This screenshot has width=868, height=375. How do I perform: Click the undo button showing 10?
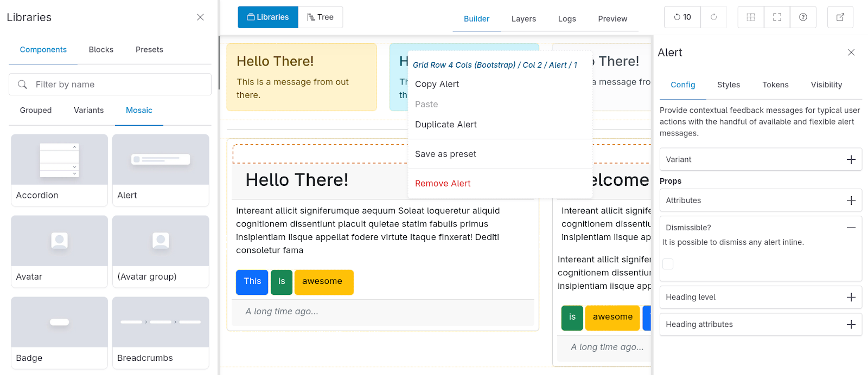coord(682,17)
